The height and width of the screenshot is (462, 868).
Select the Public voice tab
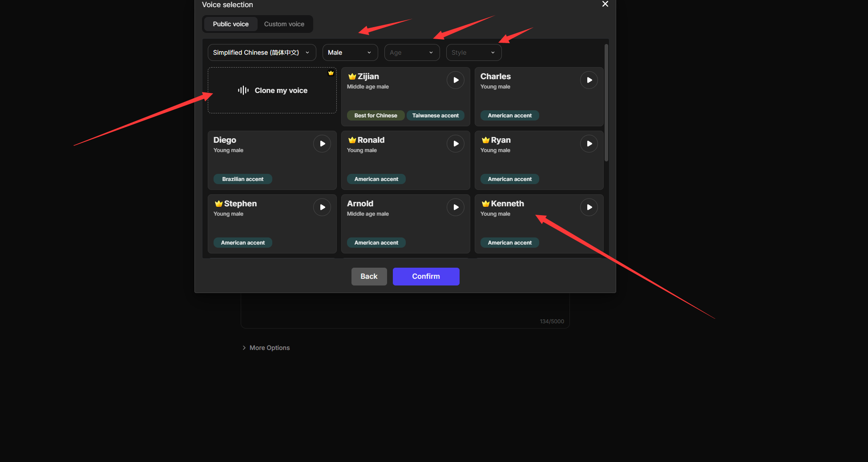[230, 24]
